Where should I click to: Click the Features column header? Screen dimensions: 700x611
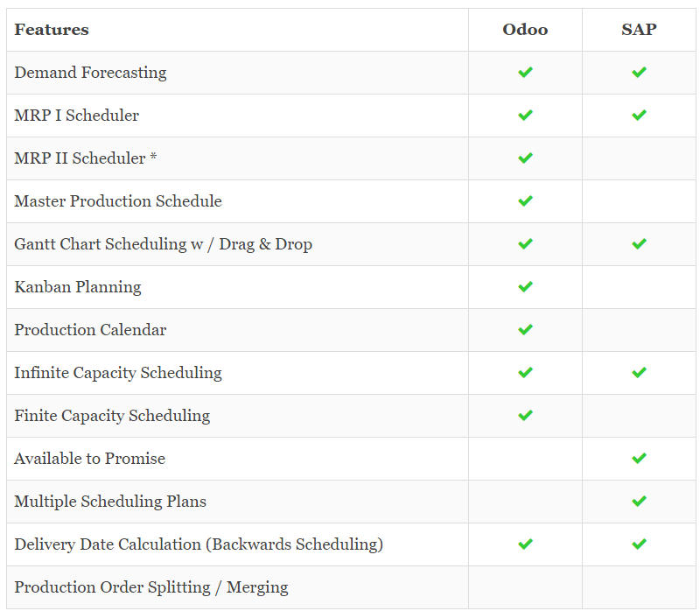(x=52, y=30)
